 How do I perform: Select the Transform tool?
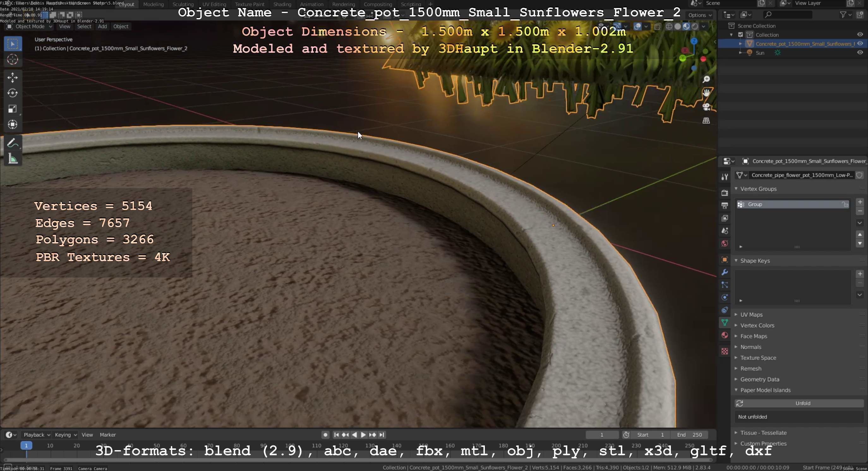12,125
